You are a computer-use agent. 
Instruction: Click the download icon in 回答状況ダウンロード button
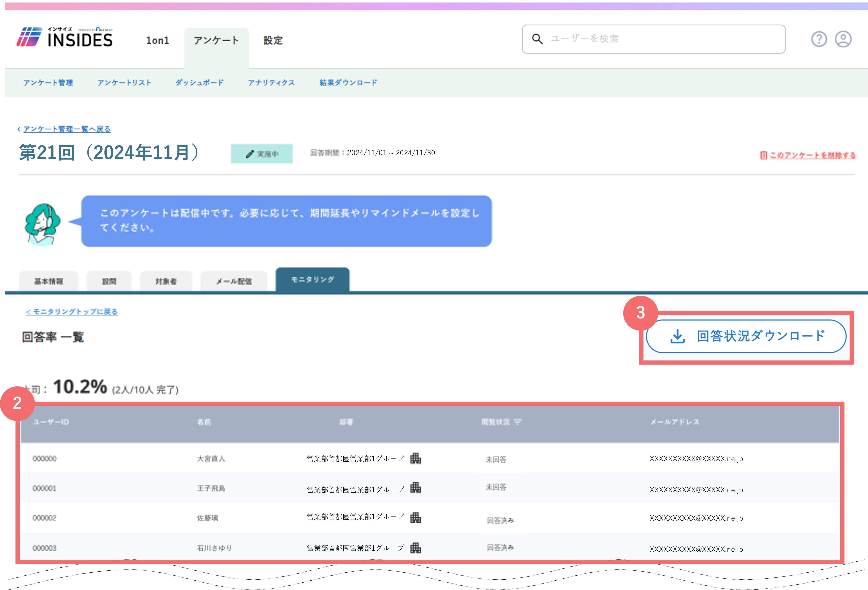(x=677, y=336)
